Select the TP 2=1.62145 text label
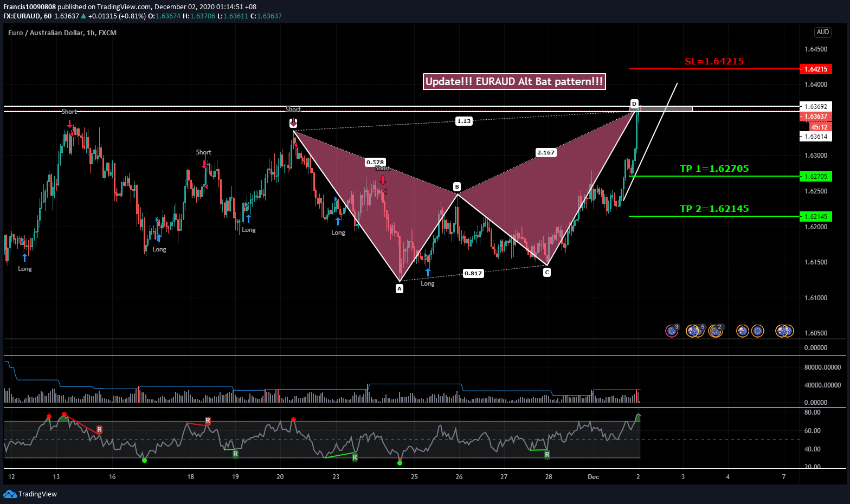Screen dimensions: 850x504 click(714, 209)
